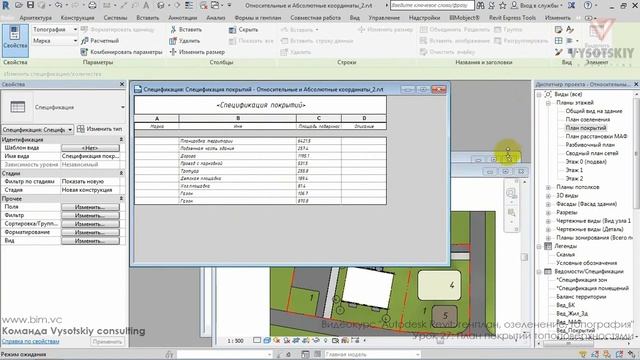Open the Revit Express Tools ribbon tab
Screen dimensions: 640x360
[512, 18]
